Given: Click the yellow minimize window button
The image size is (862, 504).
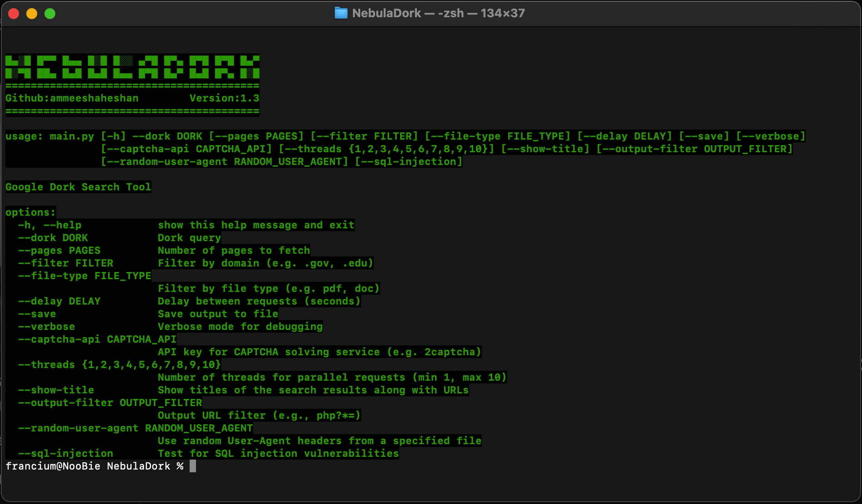Looking at the screenshot, I should point(32,14).
